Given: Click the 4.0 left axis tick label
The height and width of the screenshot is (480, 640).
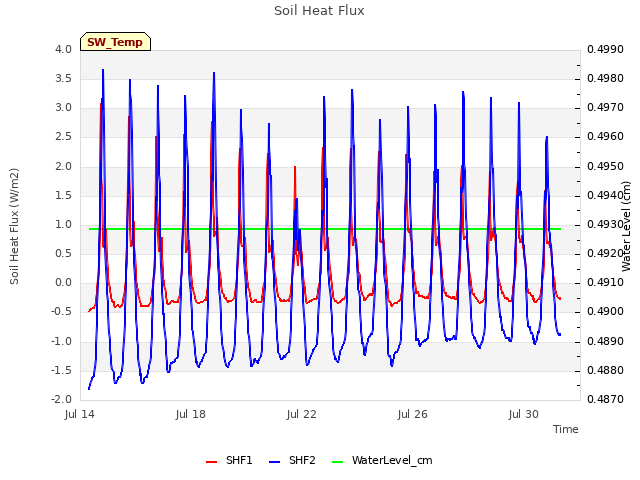Looking at the screenshot, I should click(x=64, y=49).
